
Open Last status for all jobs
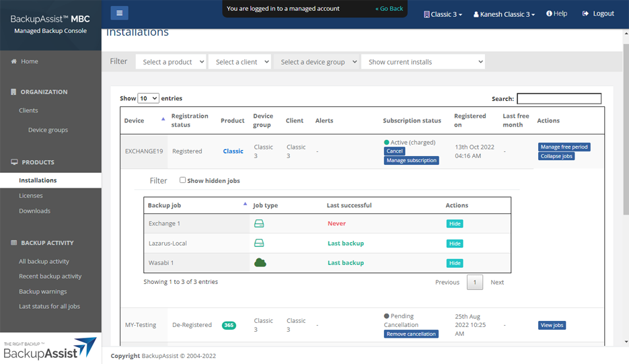[x=49, y=306]
